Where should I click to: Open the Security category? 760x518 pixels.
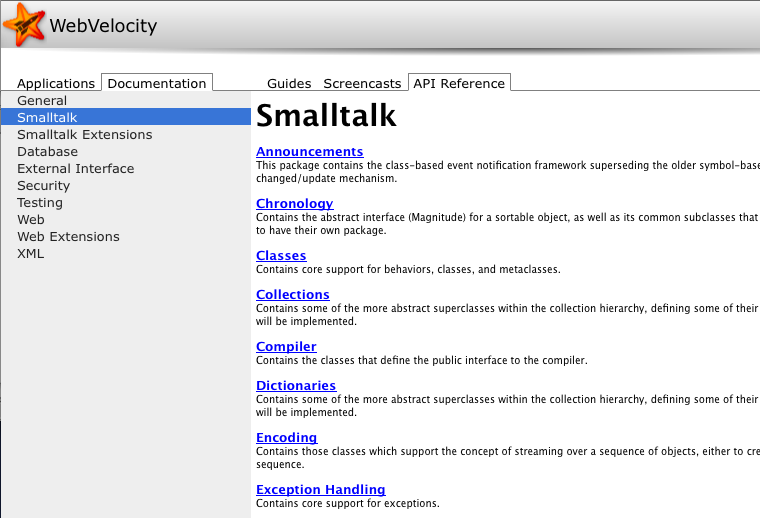[126, 185]
